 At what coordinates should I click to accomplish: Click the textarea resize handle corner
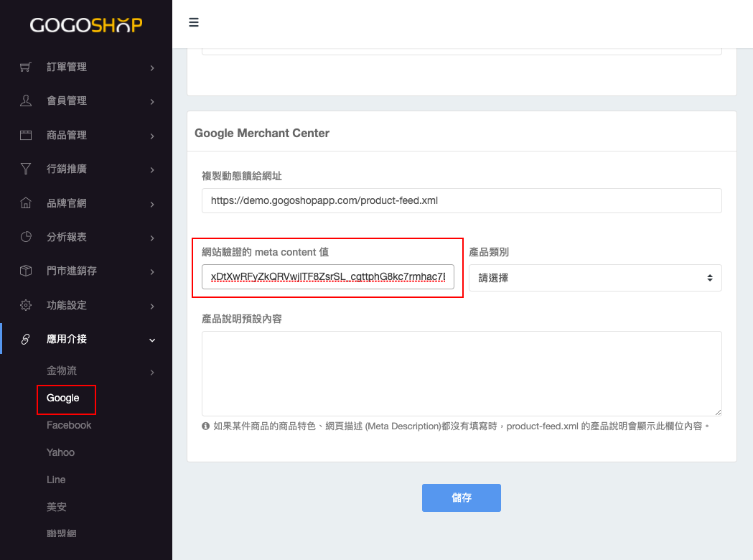coord(717,412)
